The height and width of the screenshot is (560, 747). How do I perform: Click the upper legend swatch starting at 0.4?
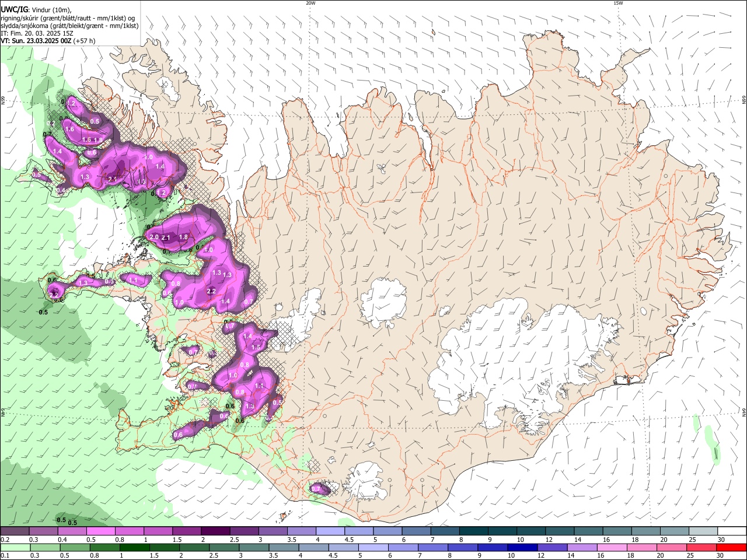coord(72,531)
